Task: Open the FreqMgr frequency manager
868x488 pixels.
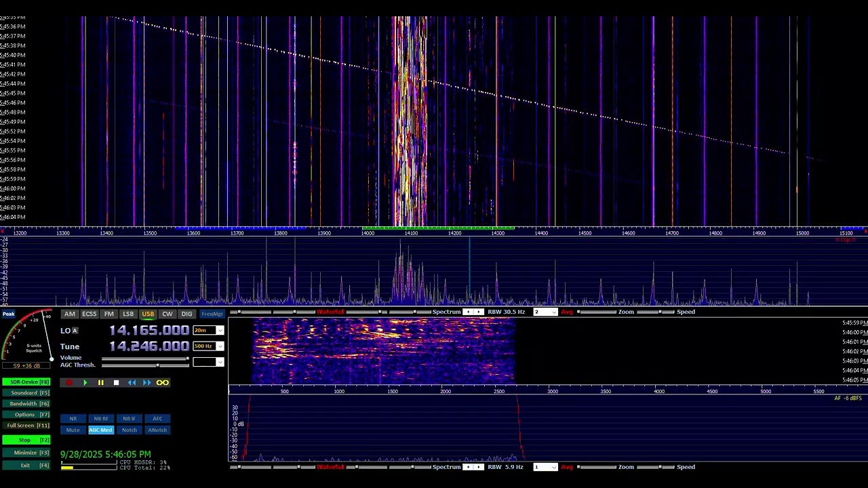Action: [x=212, y=314]
